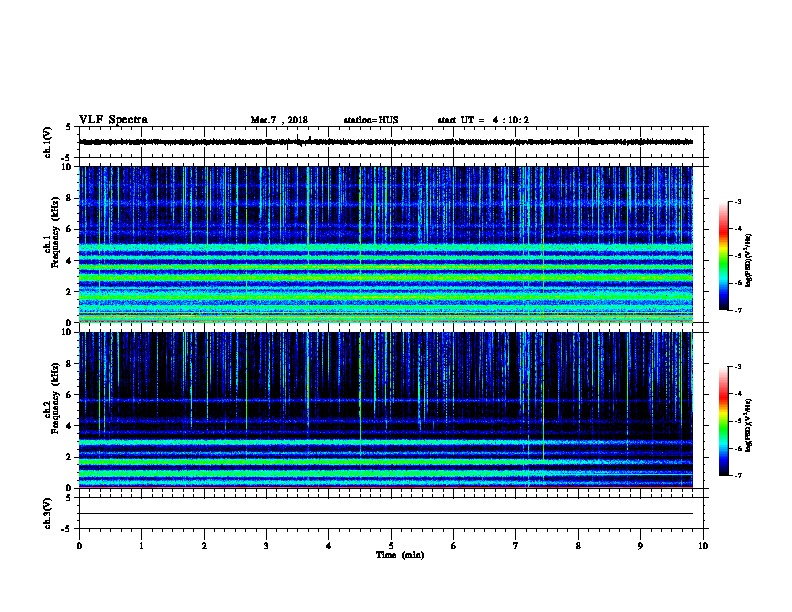Viewport: 792px width, 612px height.
Task: Click inside the ch.1 spectrogram panel
Action: tap(386, 244)
